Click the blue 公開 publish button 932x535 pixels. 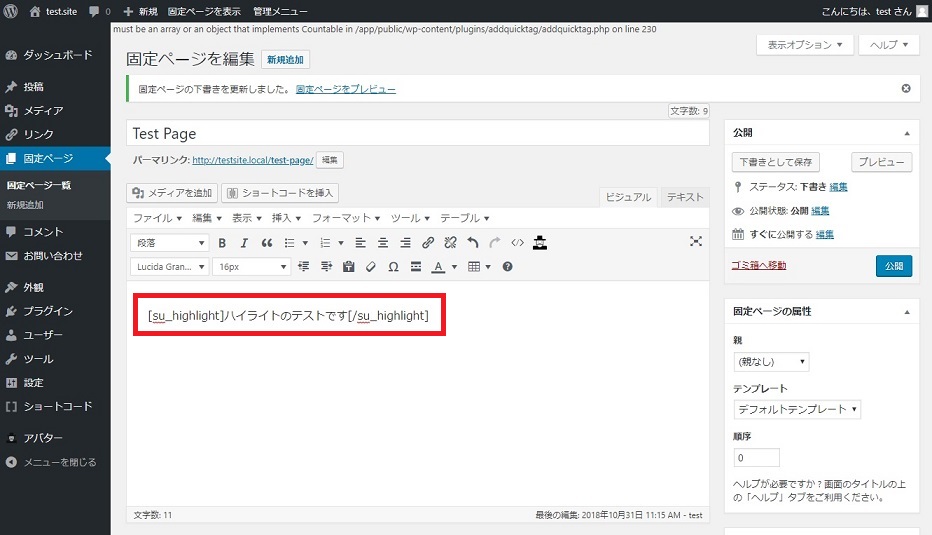[x=893, y=266]
